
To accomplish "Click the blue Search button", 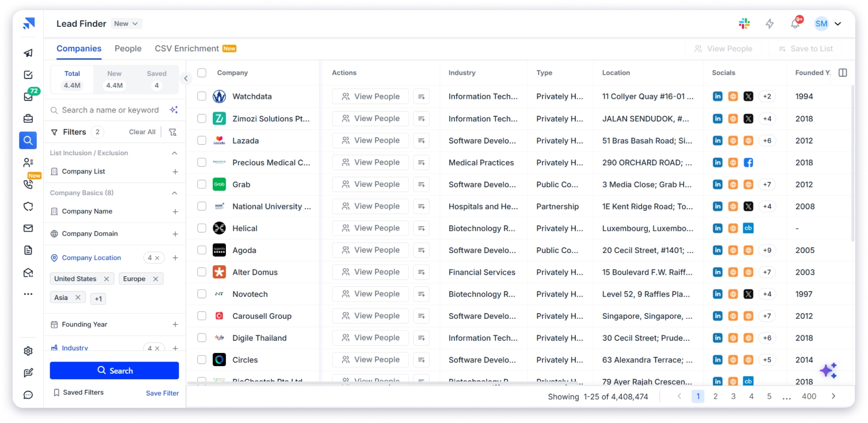I will tap(114, 370).
